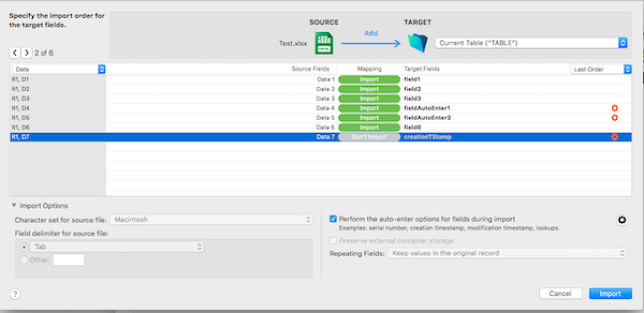Select the Tab delimiter radio button

point(24,247)
